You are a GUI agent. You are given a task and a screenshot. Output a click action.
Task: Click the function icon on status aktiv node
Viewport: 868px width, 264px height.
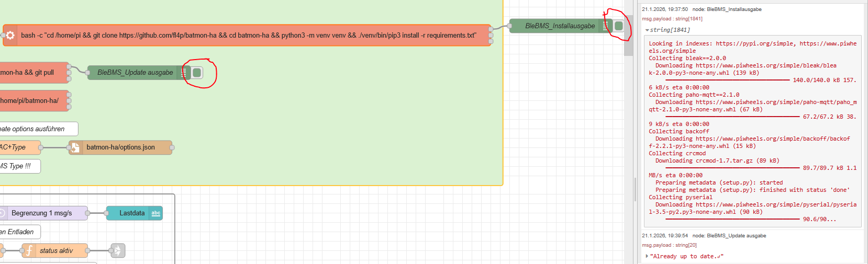[29, 251]
